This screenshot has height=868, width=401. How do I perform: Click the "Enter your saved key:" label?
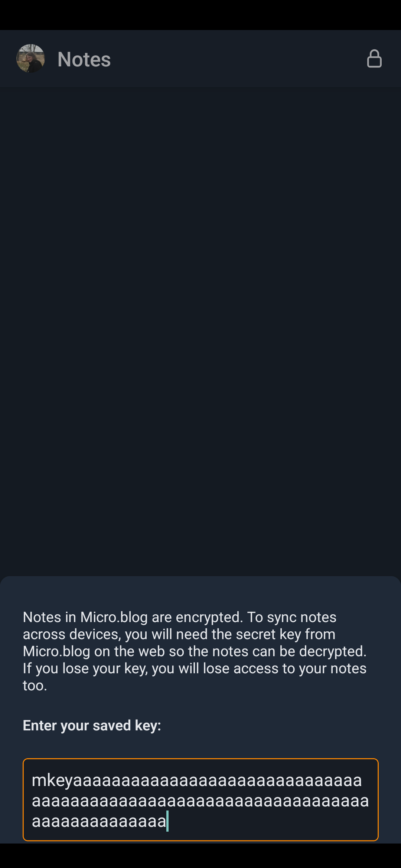point(92,726)
